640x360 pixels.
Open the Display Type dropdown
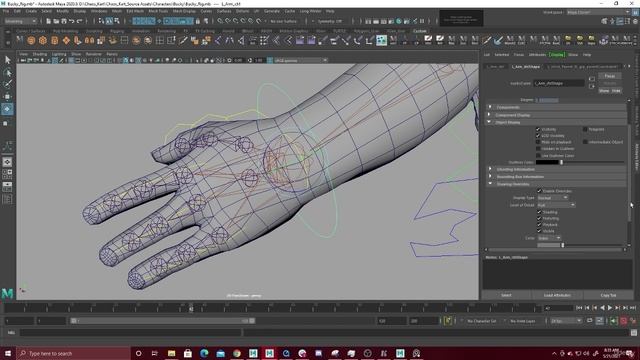pos(553,198)
